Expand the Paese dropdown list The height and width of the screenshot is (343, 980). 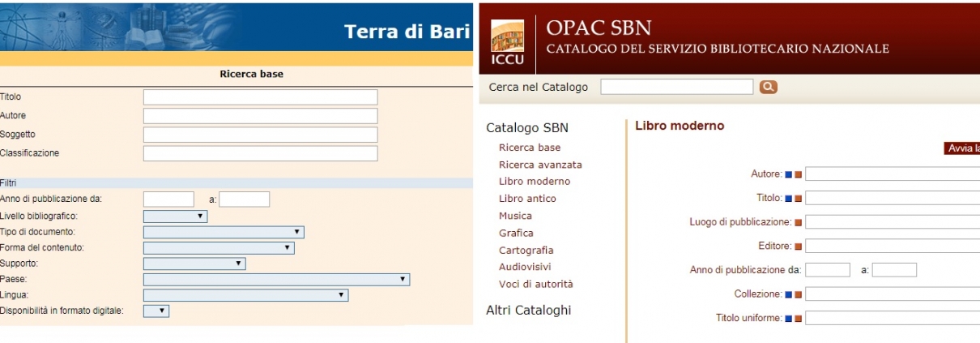pos(276,279)
